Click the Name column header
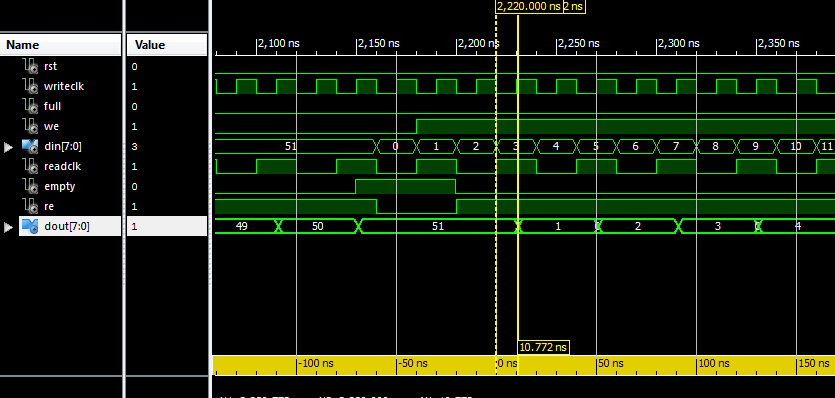Image resolution: width=835 pixels, height=398 pixels. click(61, 45)
